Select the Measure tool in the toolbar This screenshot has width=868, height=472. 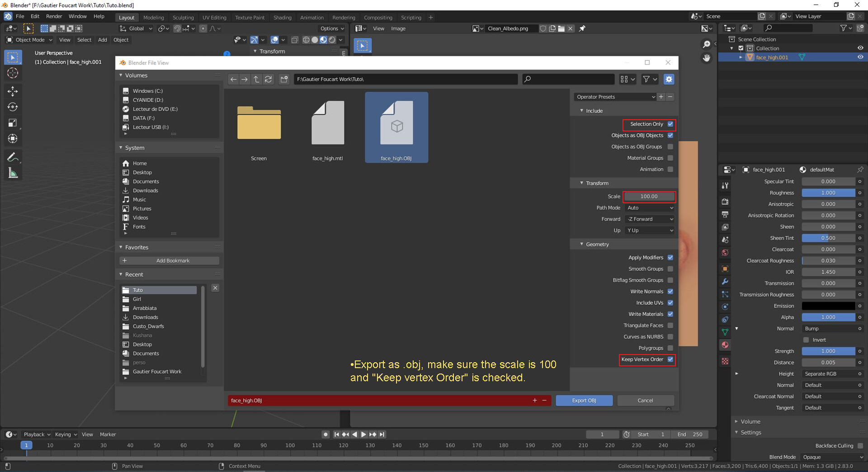(13, 173)
